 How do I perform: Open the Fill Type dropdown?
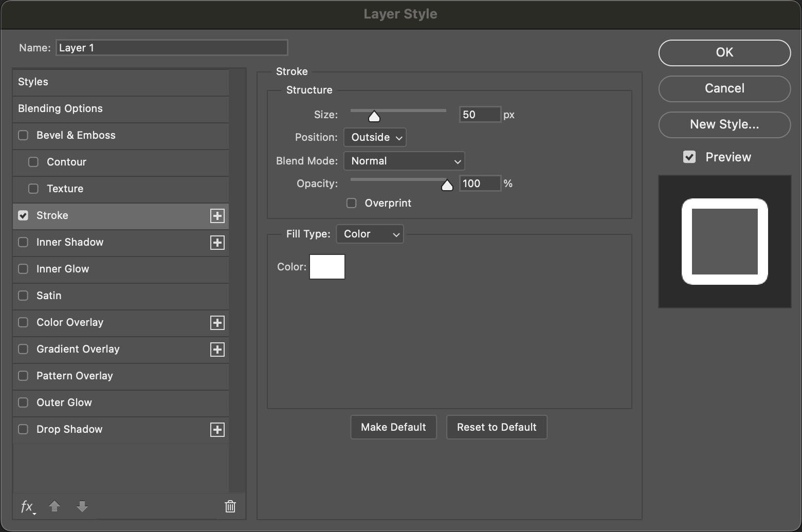[x=370, y=234]
